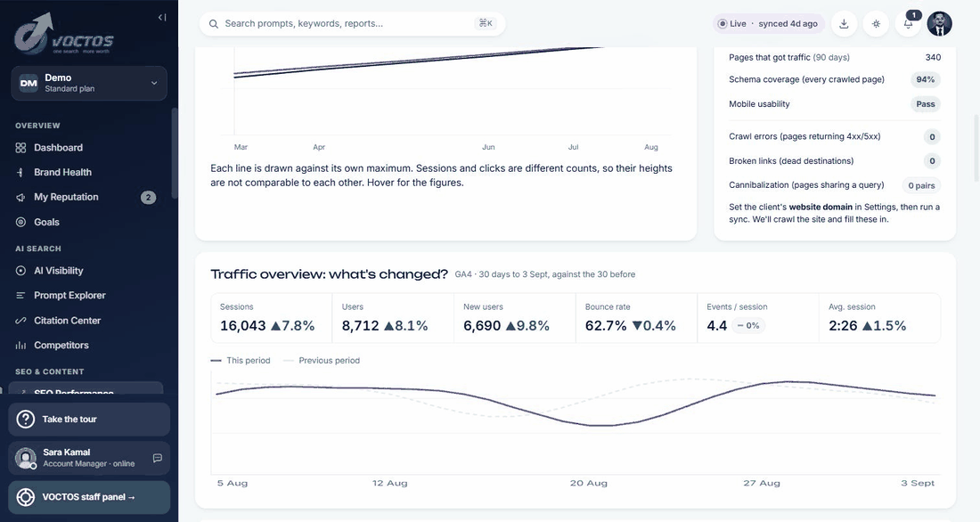980x522 pixels.
Task: Select the Bounce rate metric card
Action: [636, 318]
